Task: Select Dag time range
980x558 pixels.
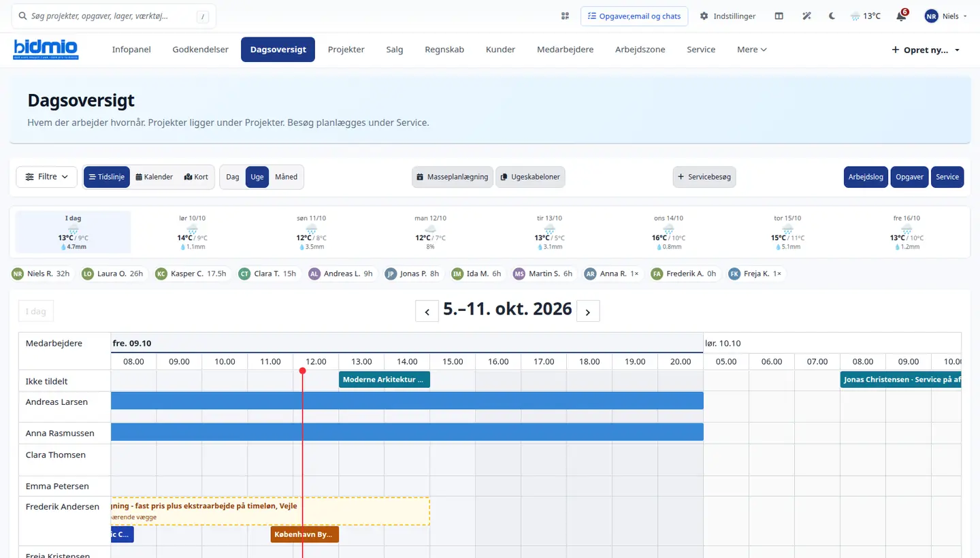Action: 233,177
